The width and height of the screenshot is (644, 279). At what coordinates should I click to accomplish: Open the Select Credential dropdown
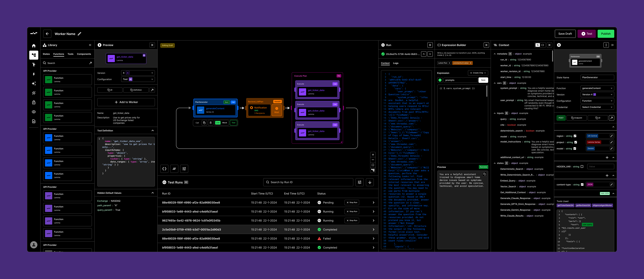[x=597, y=107]
